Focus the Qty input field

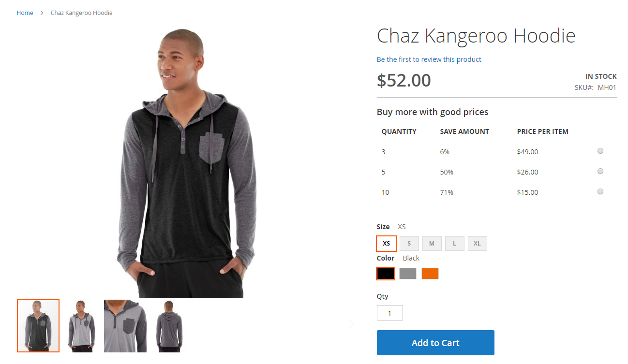(x=390, y=313)
